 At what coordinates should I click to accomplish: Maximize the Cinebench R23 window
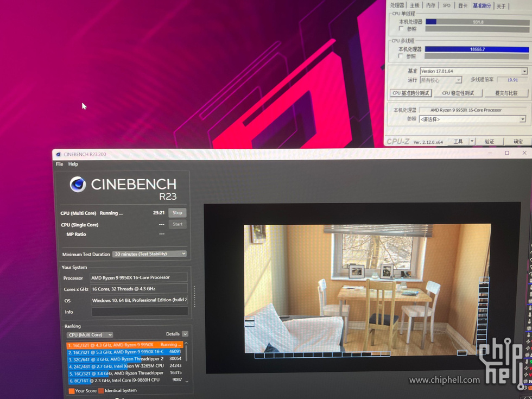(507, 153)
